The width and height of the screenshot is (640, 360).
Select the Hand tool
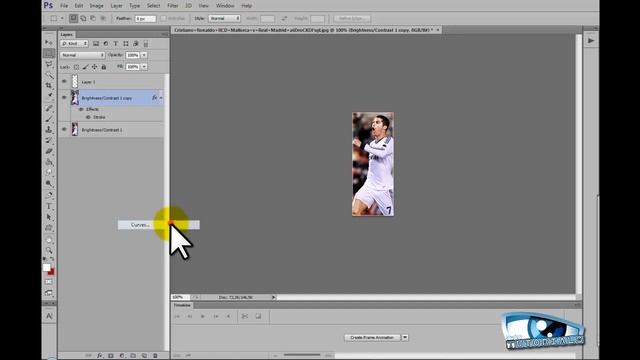[x=49, y=240]
